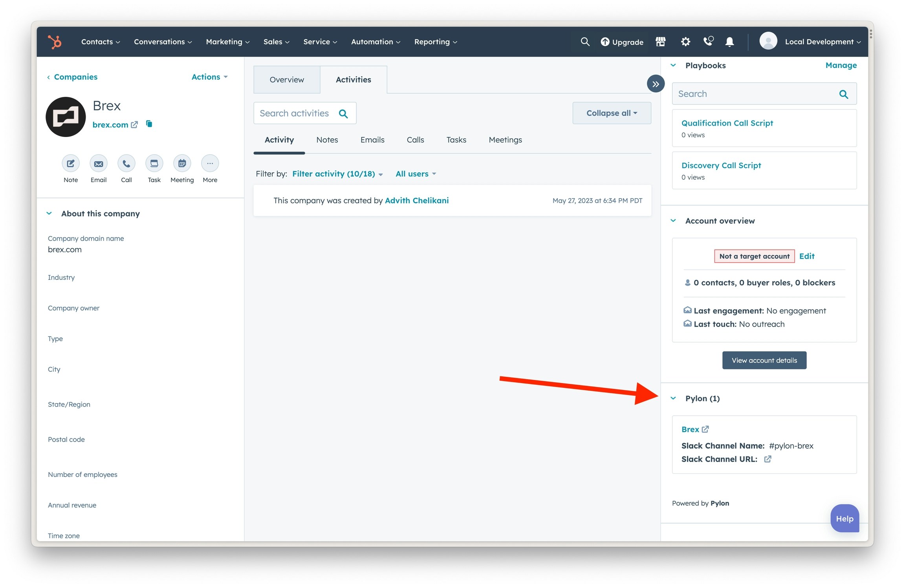
Task: Copy the brex.com domain to clipboard
Action: tap(149, 124)
